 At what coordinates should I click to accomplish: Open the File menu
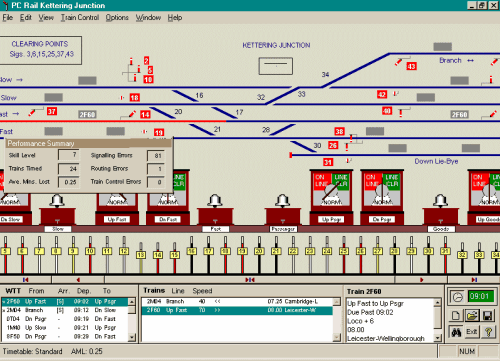(7, 18)
